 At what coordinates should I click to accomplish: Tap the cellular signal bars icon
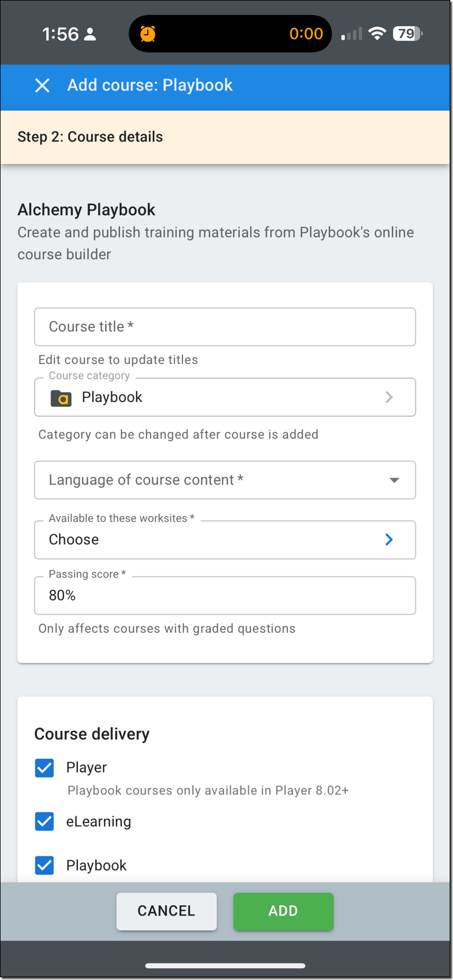coord(351,35)
